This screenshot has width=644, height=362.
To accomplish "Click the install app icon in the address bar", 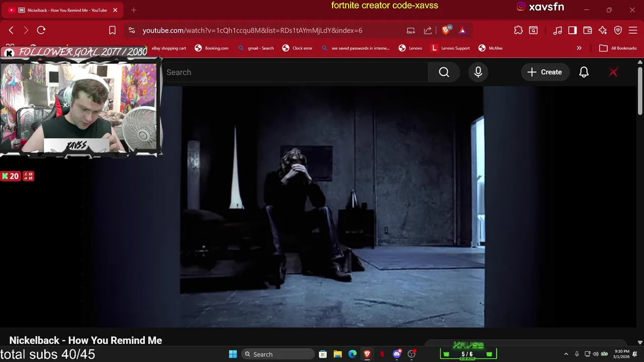I will click(411, 30).
